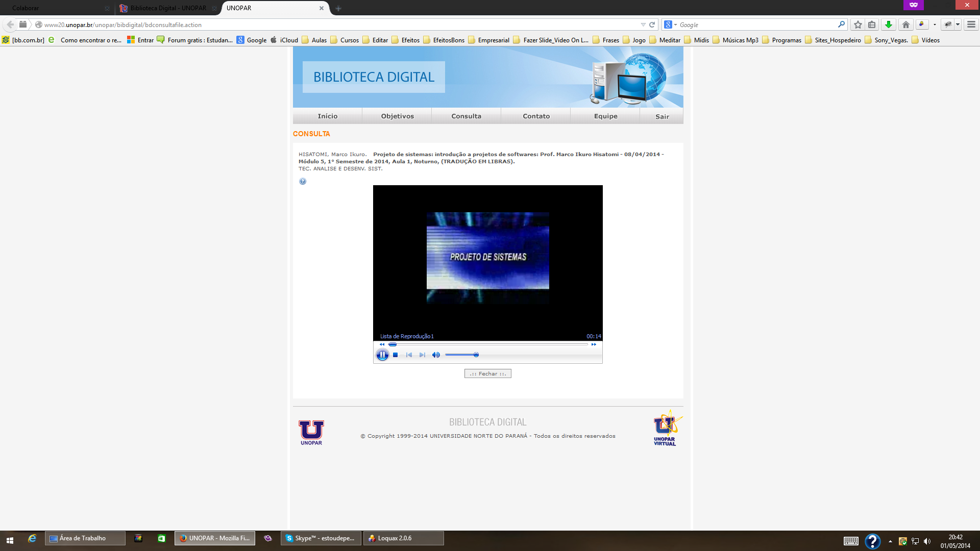
Task: Mute the media player speaker icon
Action: click(436, 355)
